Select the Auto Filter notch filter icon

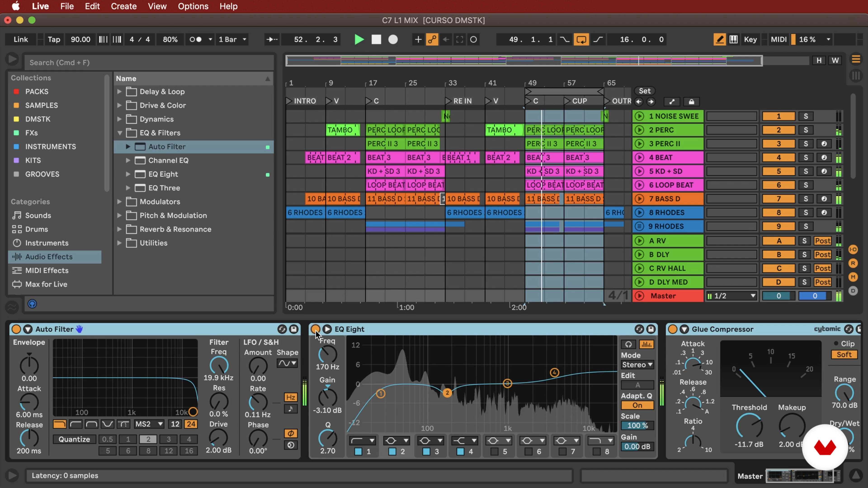(x=108, y=424)
